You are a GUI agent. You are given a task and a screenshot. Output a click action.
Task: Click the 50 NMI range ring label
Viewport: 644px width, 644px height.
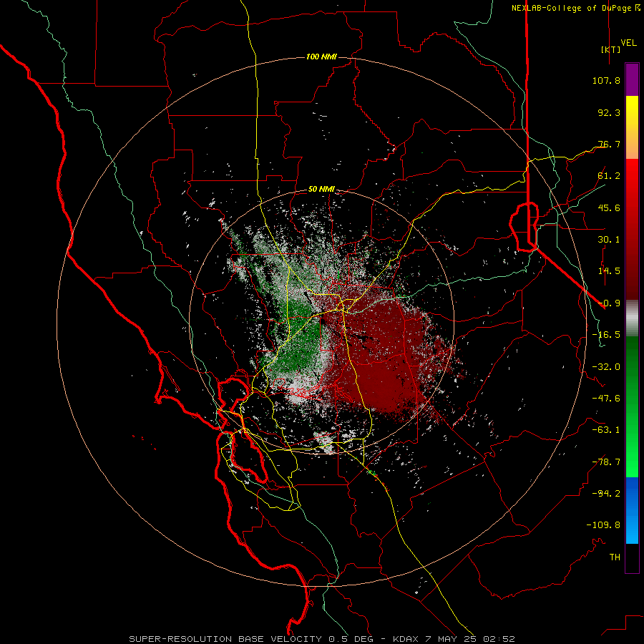(x=321, y=190)
